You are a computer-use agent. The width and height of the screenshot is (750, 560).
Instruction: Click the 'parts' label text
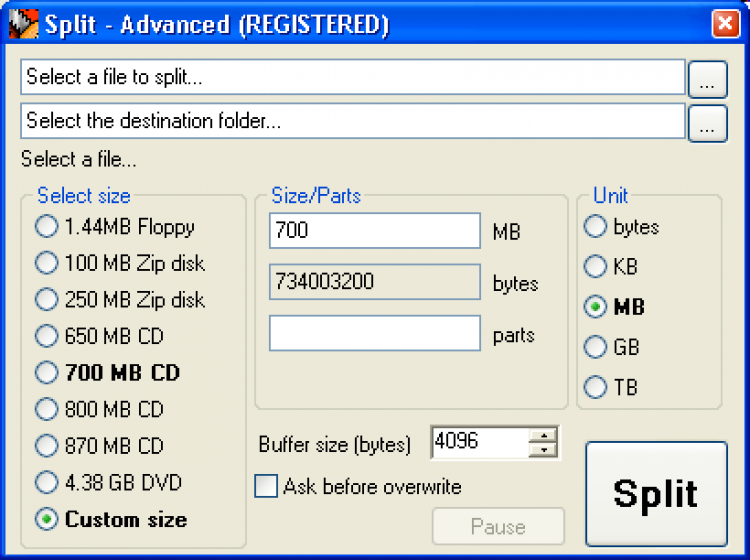coord(513,336)
